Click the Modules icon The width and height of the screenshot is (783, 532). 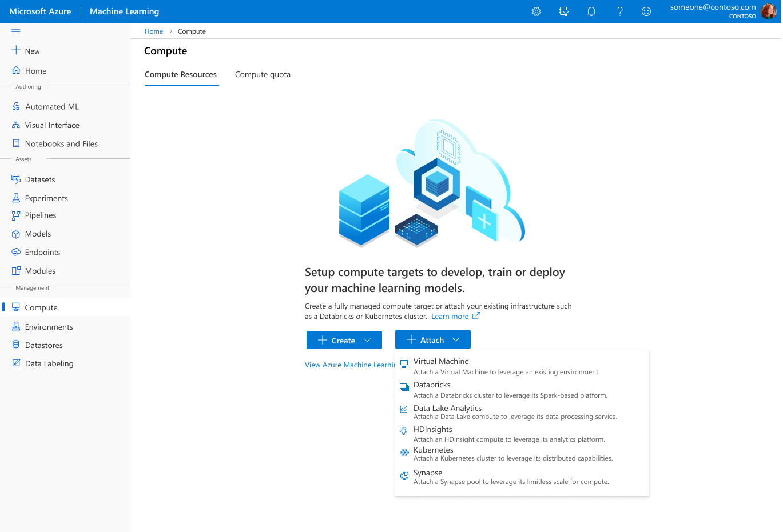tap(16, 271)
